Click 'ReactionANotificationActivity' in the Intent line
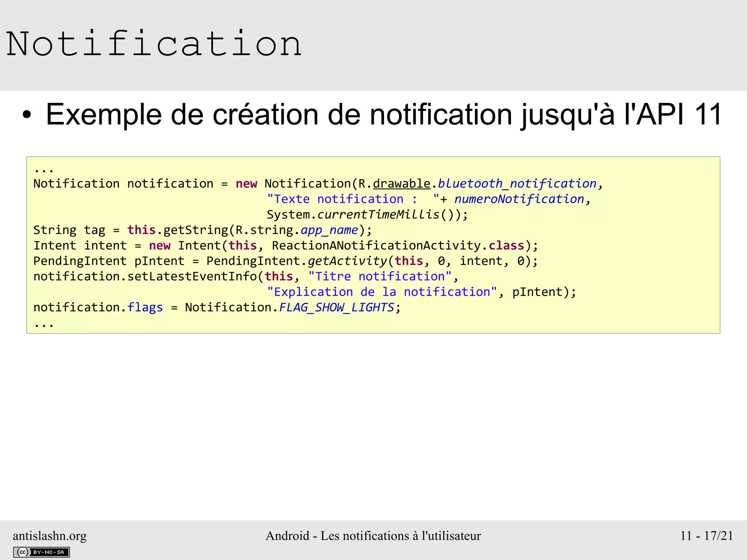Screen dimensions: 747x560 (x=376, y=246)
